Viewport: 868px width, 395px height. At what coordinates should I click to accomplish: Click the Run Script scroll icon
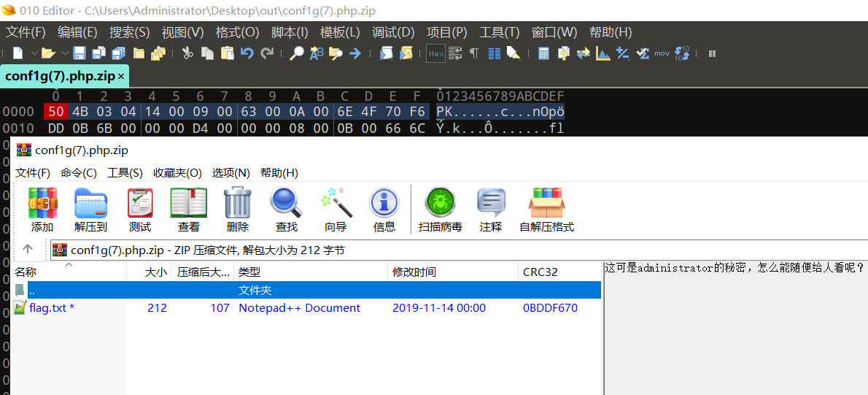coord(386,53)
